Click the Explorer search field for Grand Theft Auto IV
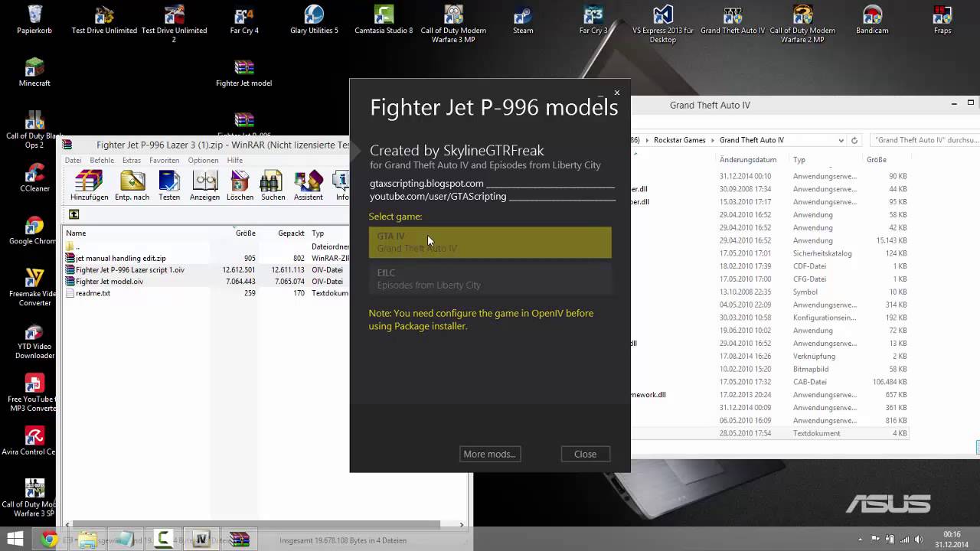 (x=925, y=140)
